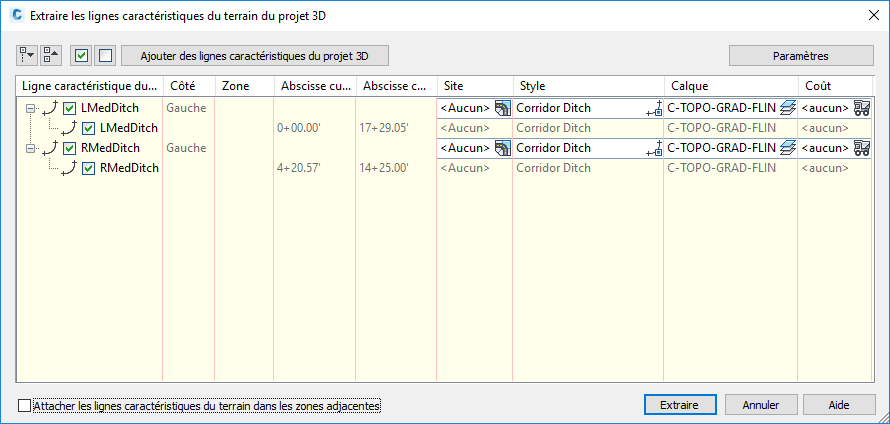
Task: Click the site picker icon in the RMedDitch row
Action: 503,148
